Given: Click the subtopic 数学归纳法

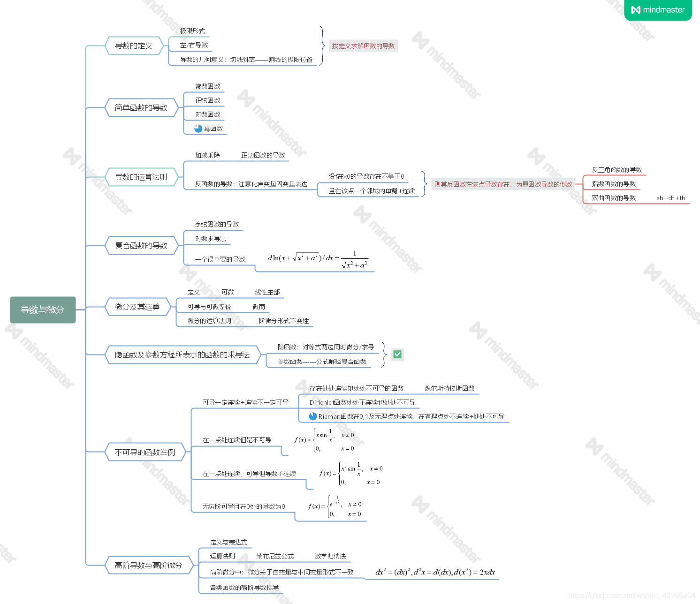Looking at the screenshot, I should tap(330, 556).
